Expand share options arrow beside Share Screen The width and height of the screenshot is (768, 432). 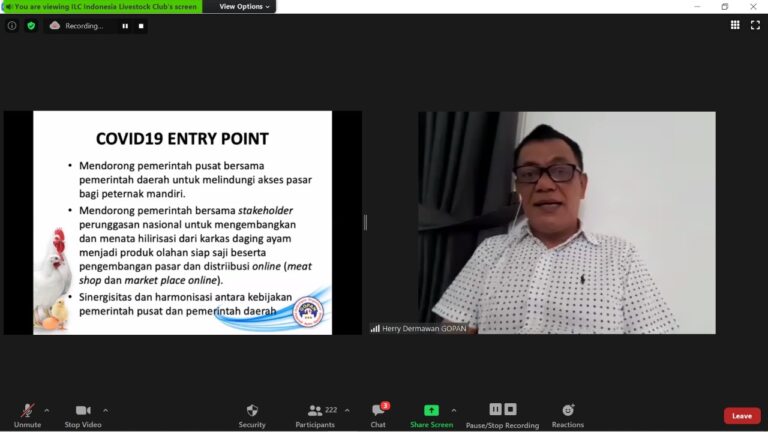pyautogui.click(x=453, y=410)
